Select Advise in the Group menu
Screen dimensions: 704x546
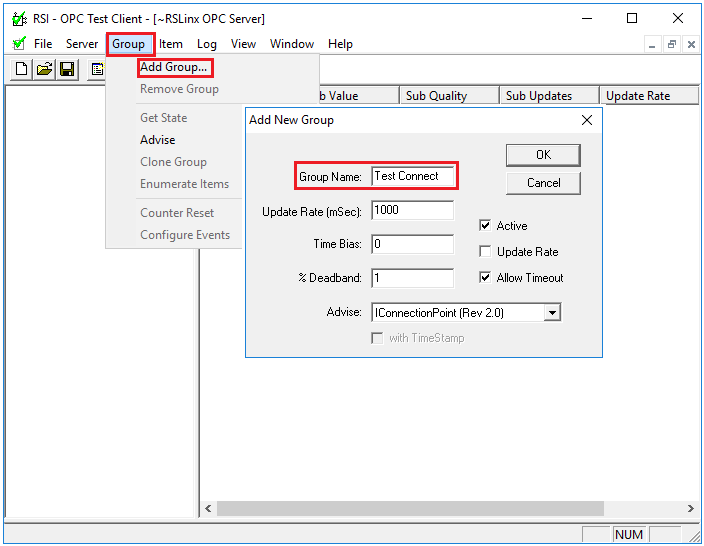tap(158, 140)
